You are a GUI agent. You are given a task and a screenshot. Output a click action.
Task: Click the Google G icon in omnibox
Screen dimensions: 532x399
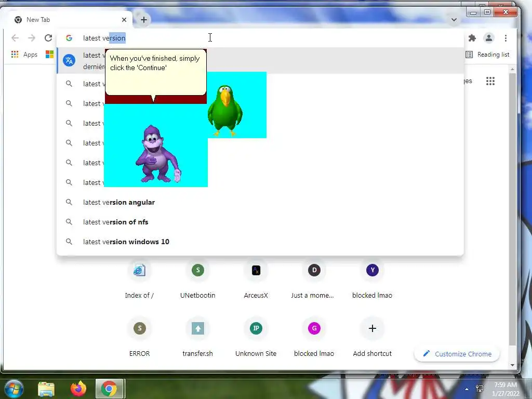click(69, 38)
